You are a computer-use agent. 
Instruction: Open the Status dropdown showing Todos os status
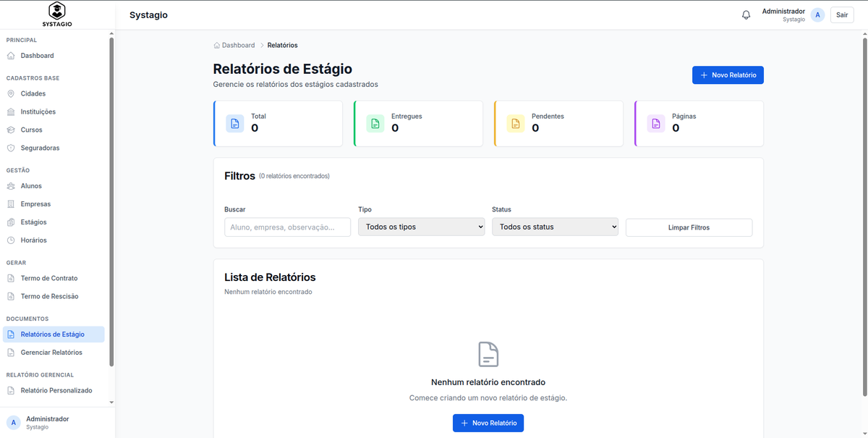pyautogui.click(x=555, y=227)
